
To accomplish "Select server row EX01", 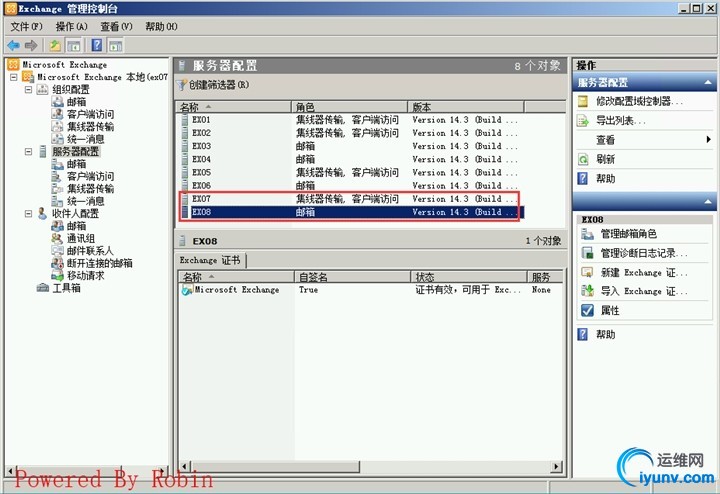I will click(350, 120).
